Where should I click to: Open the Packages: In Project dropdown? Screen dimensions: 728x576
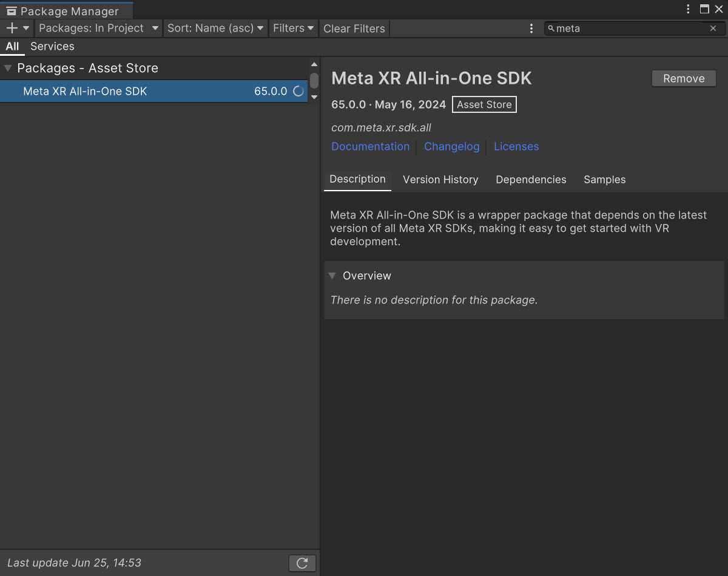click(98, 28)
